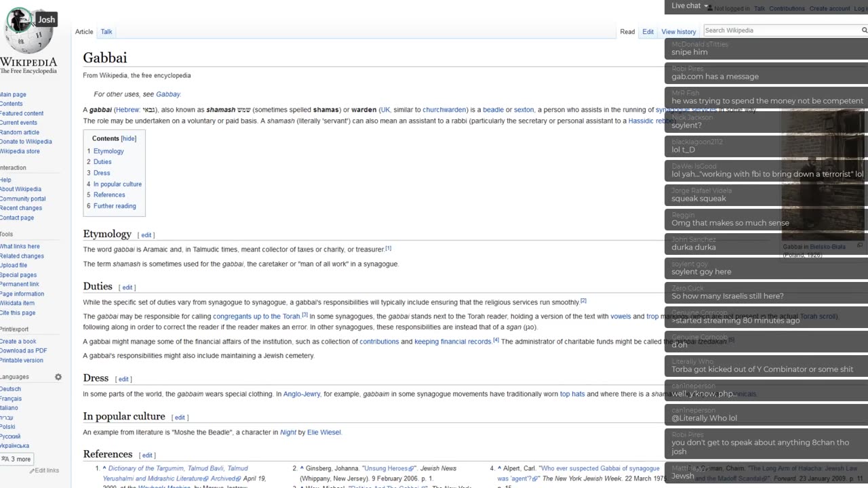
Task: Select the Read tab
Action: click(x=627, y=32)
